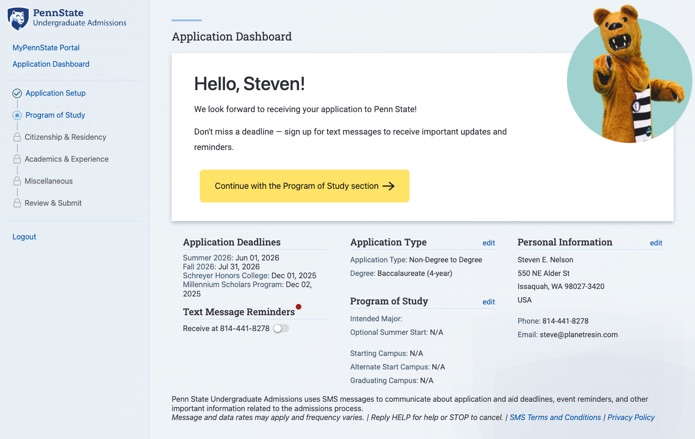Click Alternate Start Campus N/A line
Screen dimensions: 695x439
click(x=398, y=367)
